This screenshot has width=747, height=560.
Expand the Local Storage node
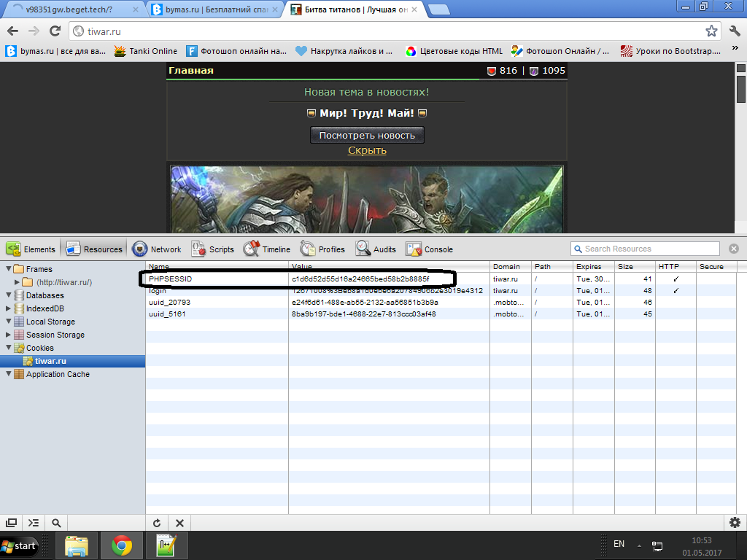click(8, 322)
